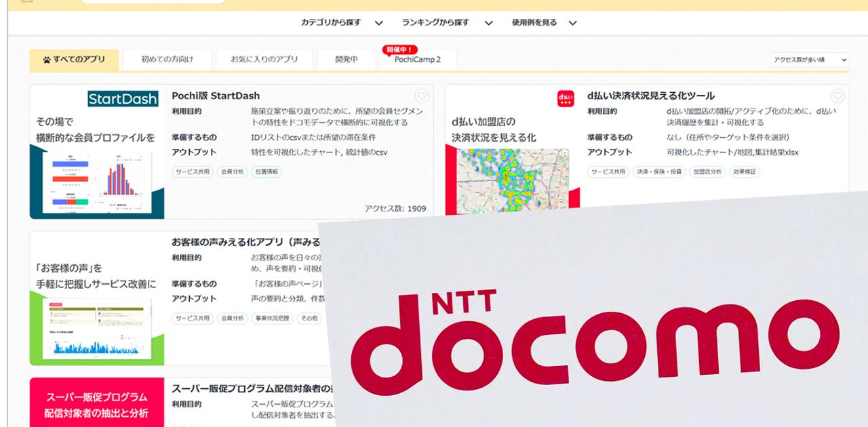
Task: Click the StartDash logo
Action: [123, 99]
